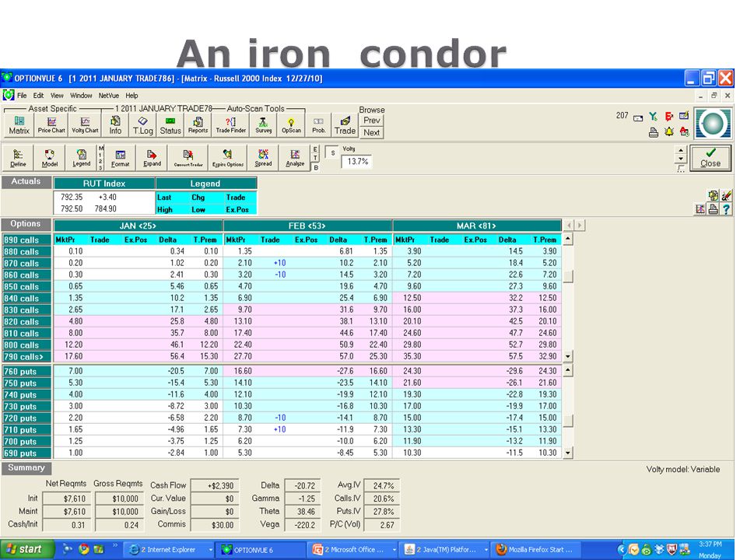Click the Options section label

click(26, 224)
